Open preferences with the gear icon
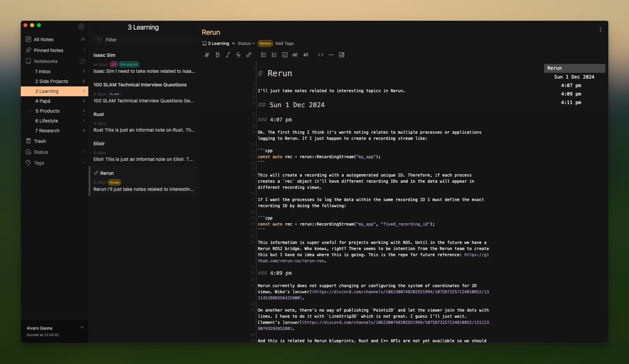The height and width of the screenshot is (364, 629). [x=81, y=27]
